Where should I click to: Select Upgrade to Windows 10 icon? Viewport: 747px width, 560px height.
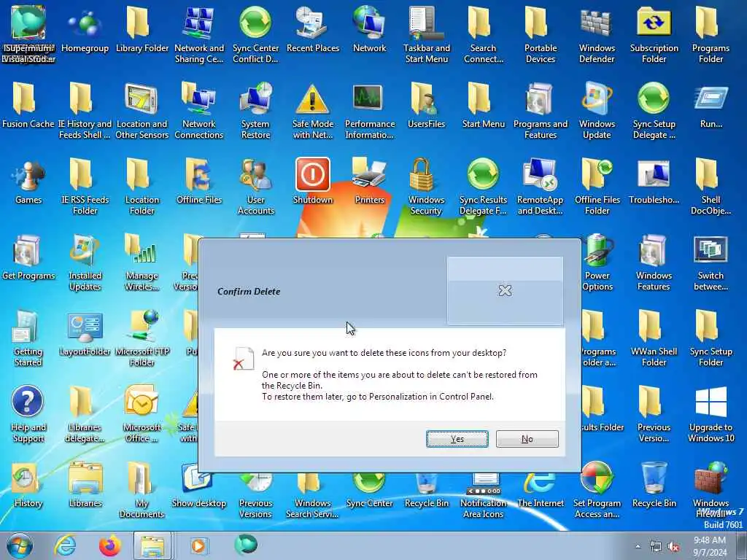pos(711,414)
